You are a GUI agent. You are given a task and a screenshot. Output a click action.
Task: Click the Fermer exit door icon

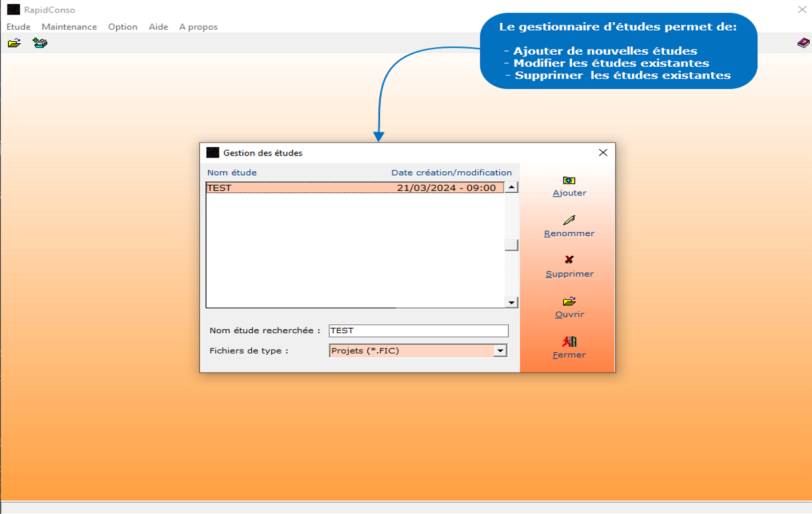point(569,342)
